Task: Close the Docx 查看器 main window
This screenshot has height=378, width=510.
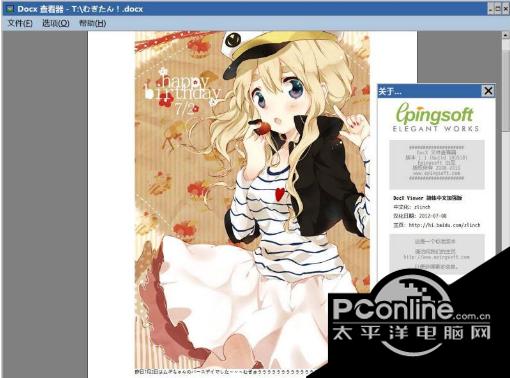Action: 505,9
